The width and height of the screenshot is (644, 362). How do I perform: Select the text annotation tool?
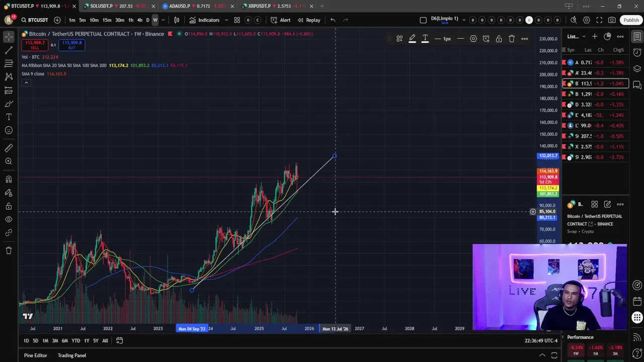click(9, 117)
